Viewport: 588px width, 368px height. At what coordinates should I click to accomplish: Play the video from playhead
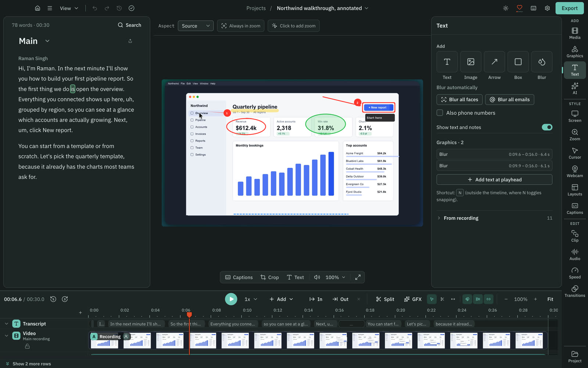coord(231,299)
